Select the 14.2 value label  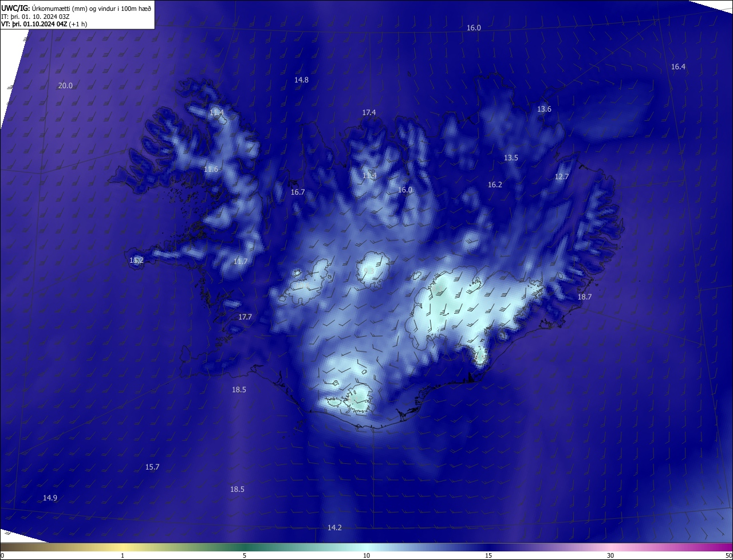point(334,528)
